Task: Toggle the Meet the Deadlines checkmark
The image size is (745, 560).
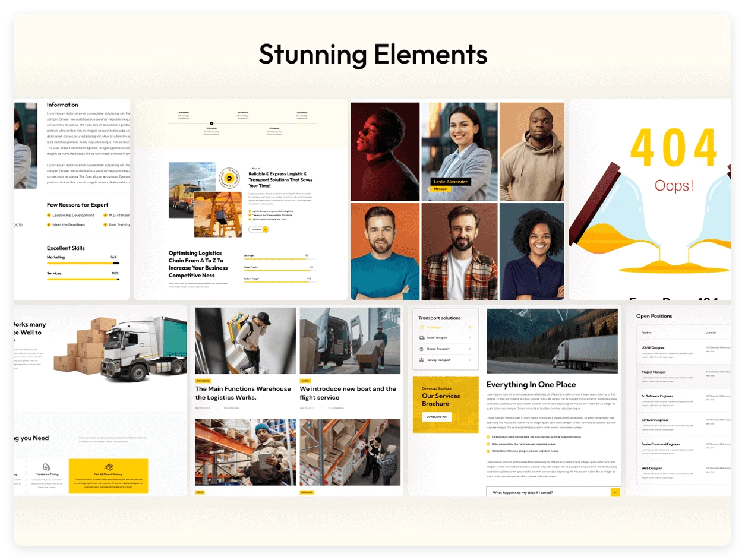Action: pyautogui.click(x=48, y=224)
